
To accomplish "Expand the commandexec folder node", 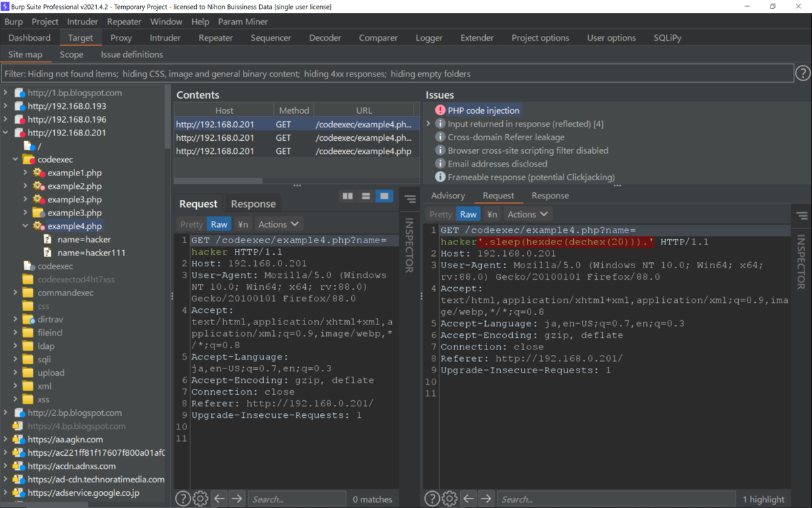I will [x=16, y=293].
